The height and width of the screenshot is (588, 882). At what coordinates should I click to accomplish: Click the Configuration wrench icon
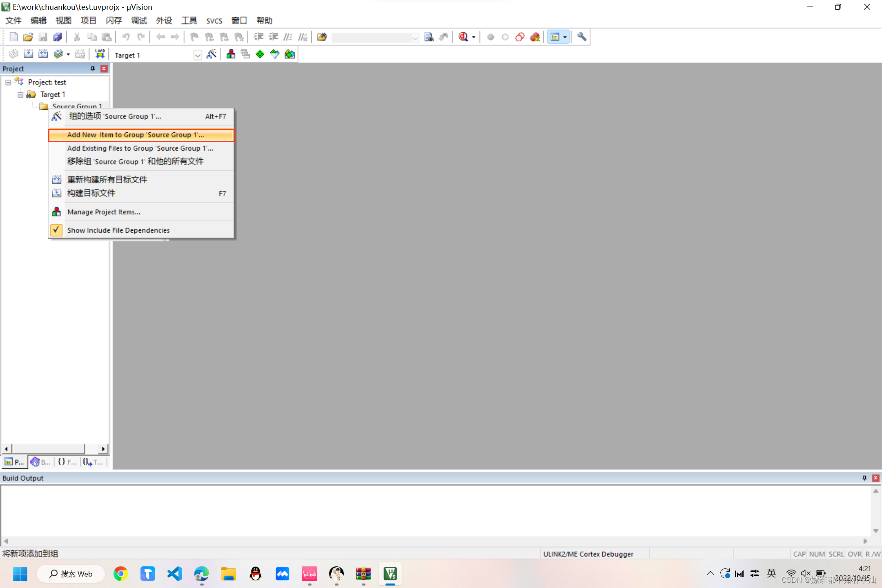582,37
